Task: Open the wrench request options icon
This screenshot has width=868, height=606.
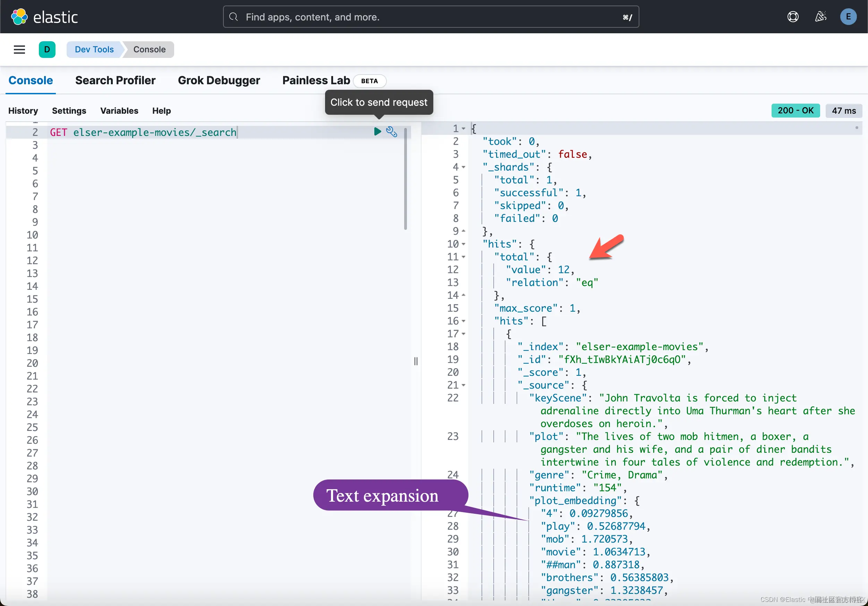Action: [x=391, y=131]
